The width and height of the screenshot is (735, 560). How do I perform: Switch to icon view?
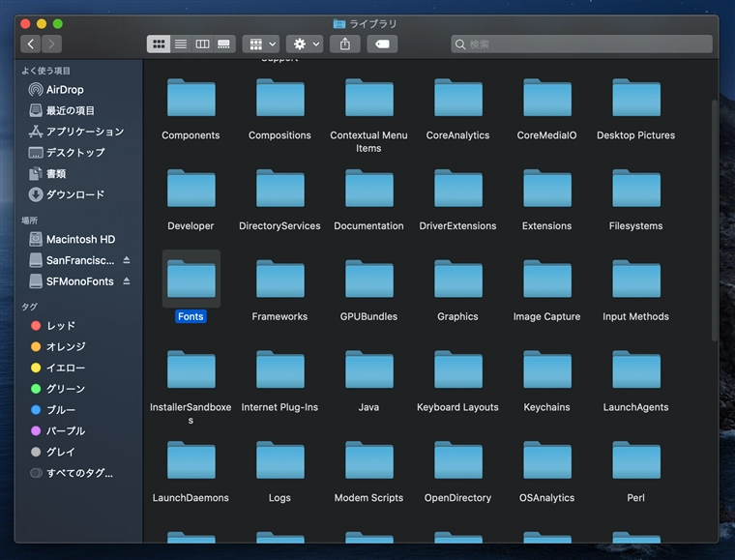159,44
